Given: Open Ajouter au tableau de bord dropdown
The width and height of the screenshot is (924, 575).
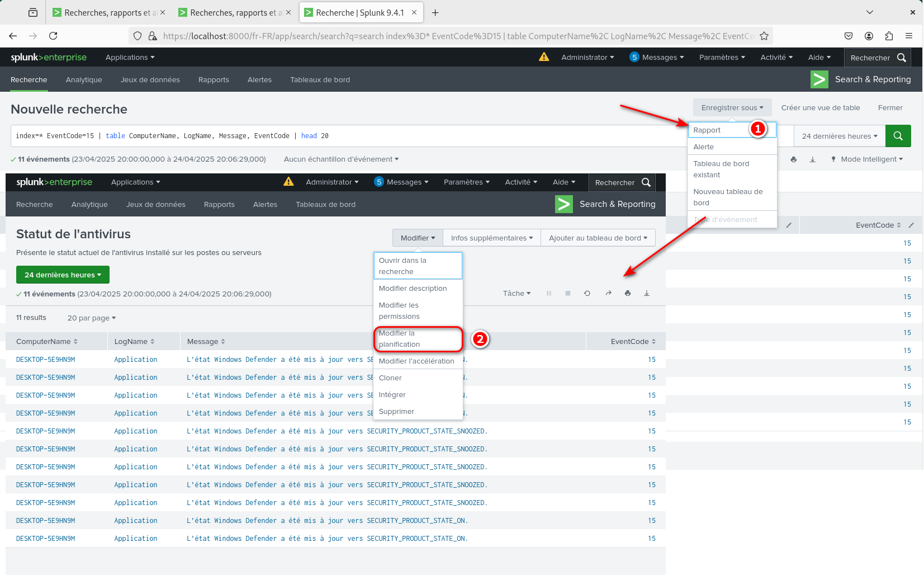Looking at the screenshot, I should [598, 238].
